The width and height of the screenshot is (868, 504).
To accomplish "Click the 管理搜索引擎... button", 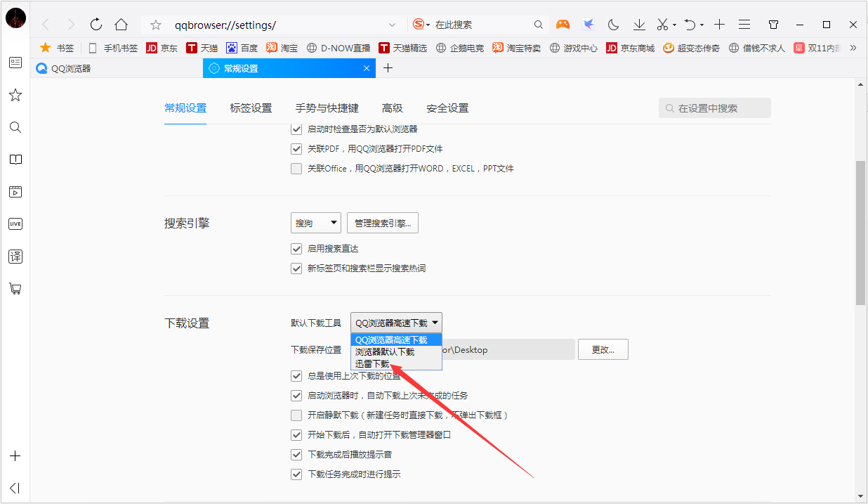I will pos(382,222).
